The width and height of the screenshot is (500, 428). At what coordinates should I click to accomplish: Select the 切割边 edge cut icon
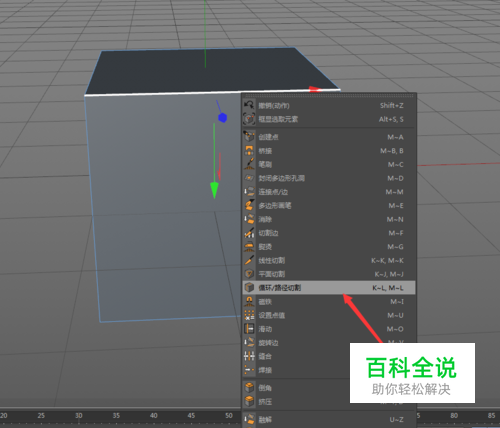click(249, 233)
